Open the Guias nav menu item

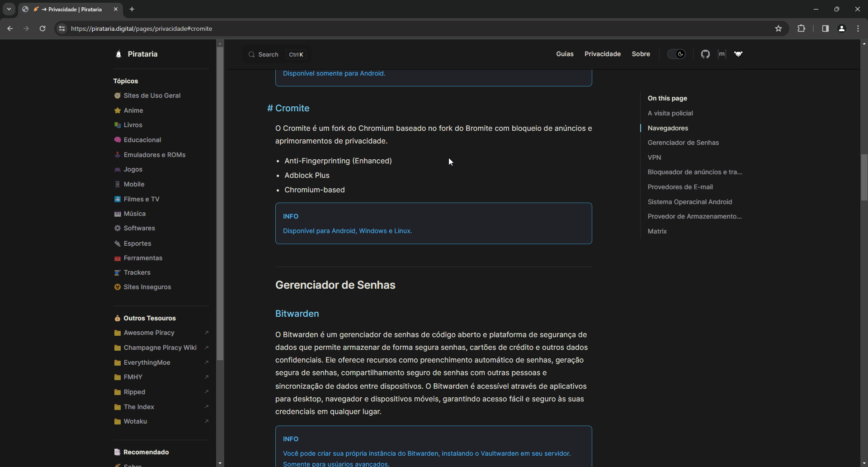click(x=565, y=54)
